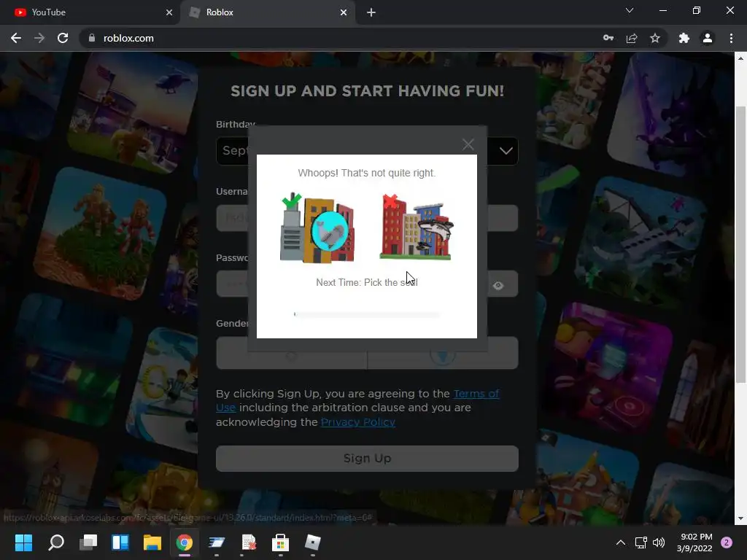This screenshot has height=560, width=747.
Task: Open Windows taskbar search
Action: point(56,542)
